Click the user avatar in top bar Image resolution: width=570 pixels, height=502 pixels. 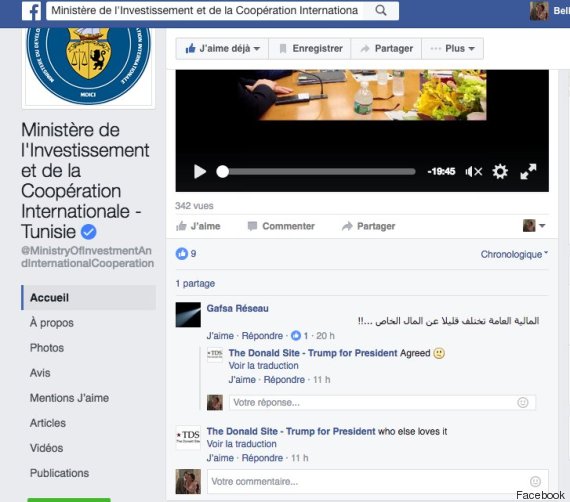tap(539, 11)
